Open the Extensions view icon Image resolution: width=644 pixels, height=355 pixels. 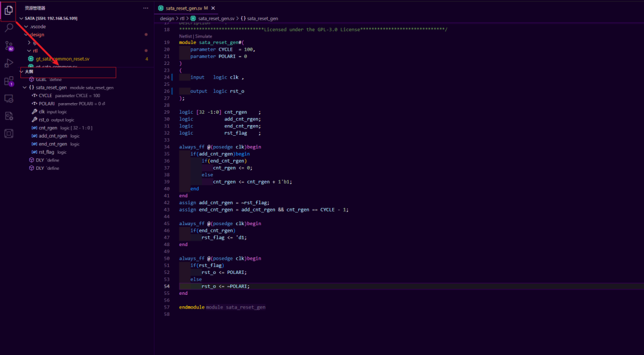(9, 80)
